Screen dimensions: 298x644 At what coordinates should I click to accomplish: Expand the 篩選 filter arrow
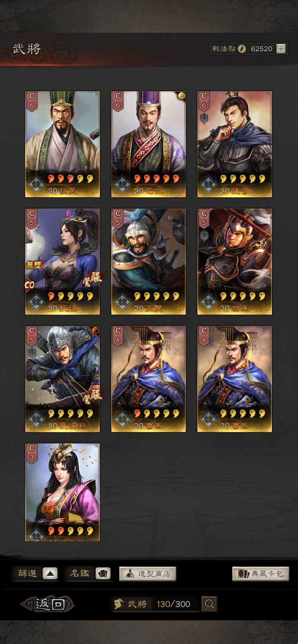point(50,573)
